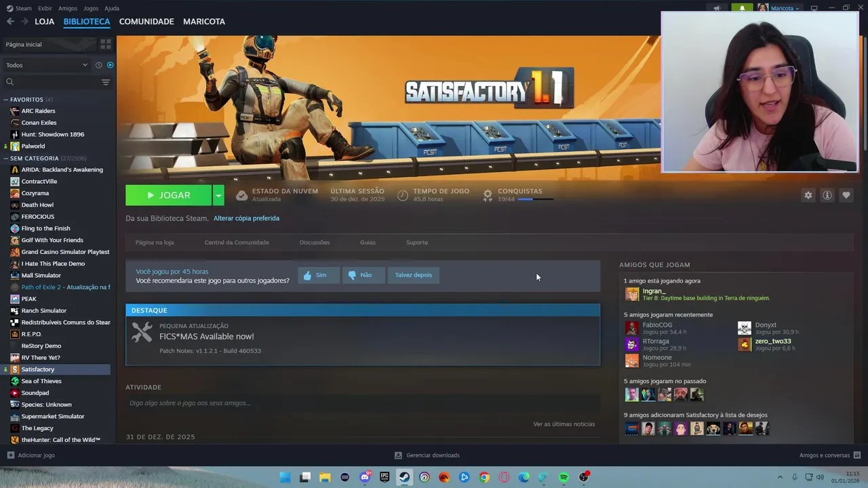Image resolution: width=868 pixels, height=488 pixels.
Task: Open Discord in the taskbar
Action: click(365, 477)
